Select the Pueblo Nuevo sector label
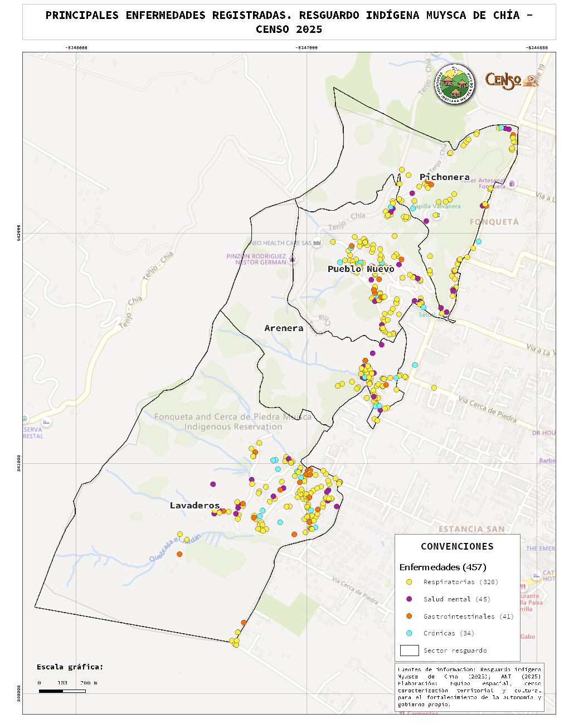 pos(361,269)
